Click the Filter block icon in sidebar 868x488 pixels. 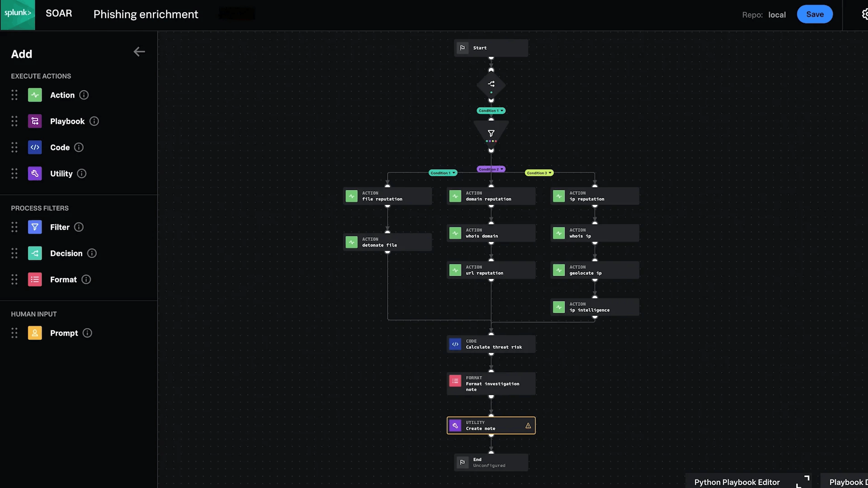click(35, 227)
